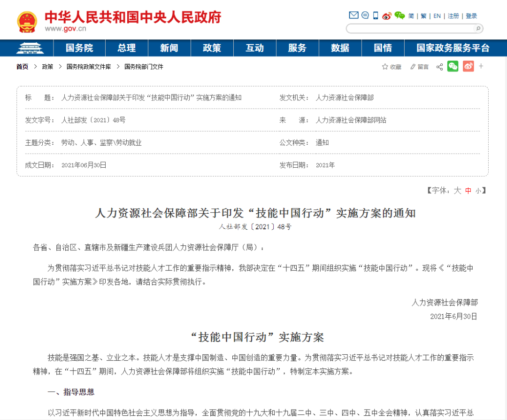Click the speech-bubble message icon in the header

tap(364, 15)
